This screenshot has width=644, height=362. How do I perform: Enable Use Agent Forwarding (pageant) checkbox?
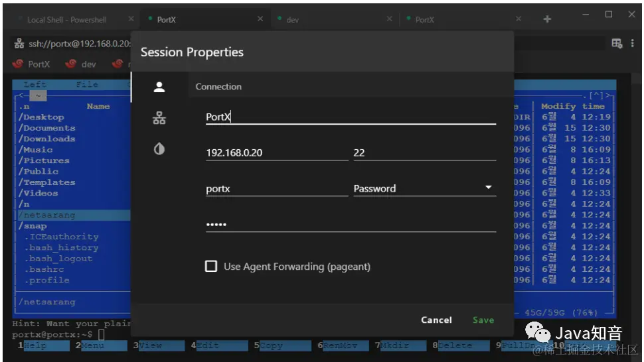(211, 267)
